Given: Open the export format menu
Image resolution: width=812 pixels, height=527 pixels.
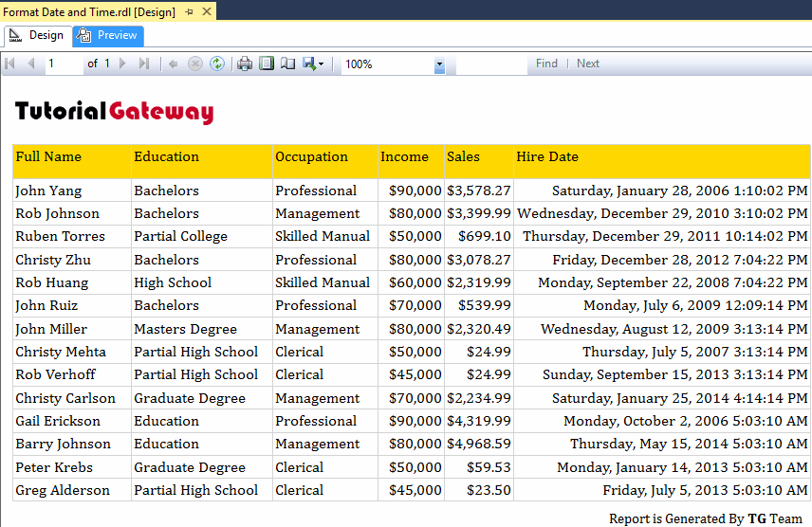Looking at the screenshot, I should tap(313, 64).
